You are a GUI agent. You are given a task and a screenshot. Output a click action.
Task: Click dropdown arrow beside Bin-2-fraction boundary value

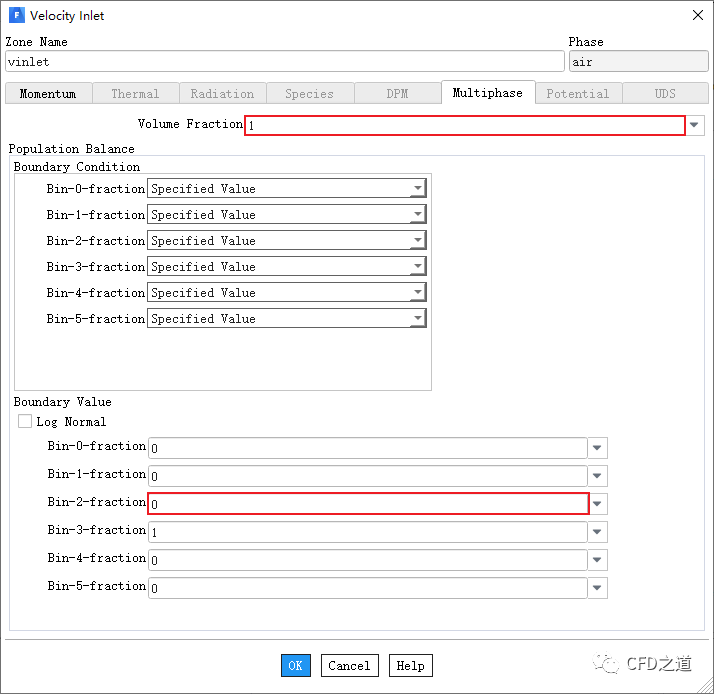(x=597, y=504)
